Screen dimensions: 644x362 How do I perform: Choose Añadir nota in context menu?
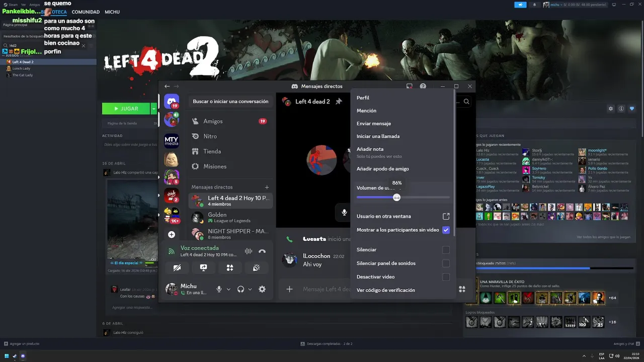pos(403,152)
